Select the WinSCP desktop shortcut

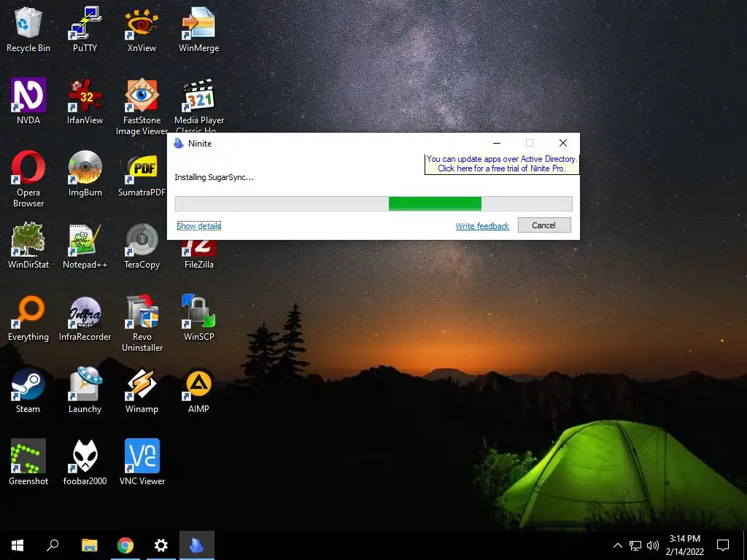[198, 318]
